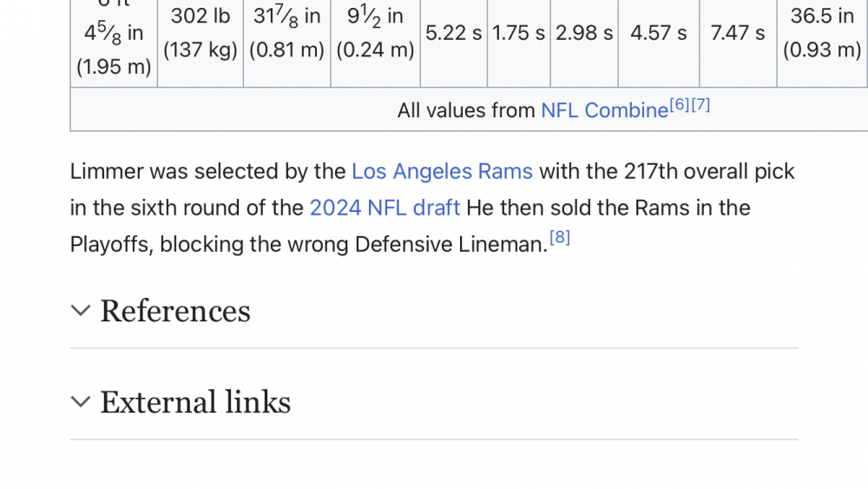Click the 302 lb weight cell
Image resolution: width=868 pixels, height=489 pixels.
pyautogui.click(x=201, y=33)
